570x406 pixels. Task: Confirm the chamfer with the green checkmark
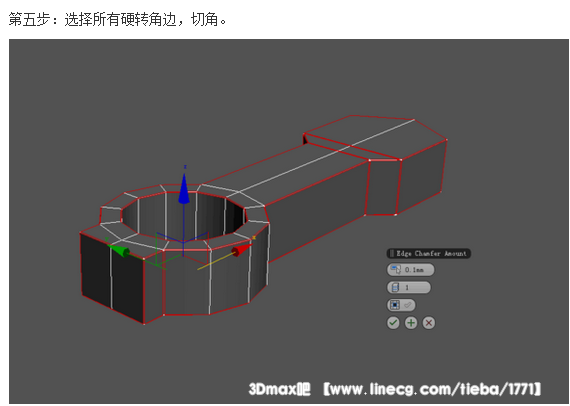pyautogui.click(x=393, y=323)
